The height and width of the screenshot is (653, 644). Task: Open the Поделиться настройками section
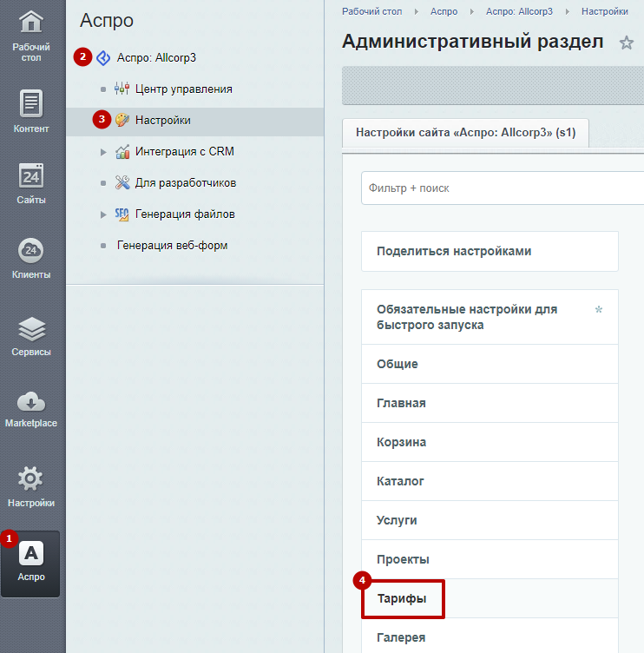pos(490,251)
